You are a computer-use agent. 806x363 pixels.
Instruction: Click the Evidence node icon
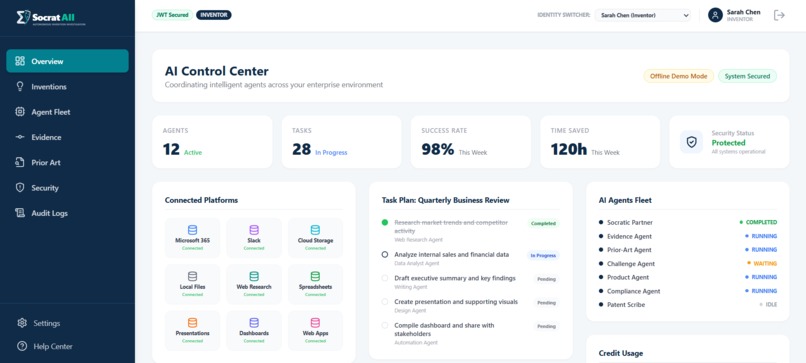tap(20, 137)
